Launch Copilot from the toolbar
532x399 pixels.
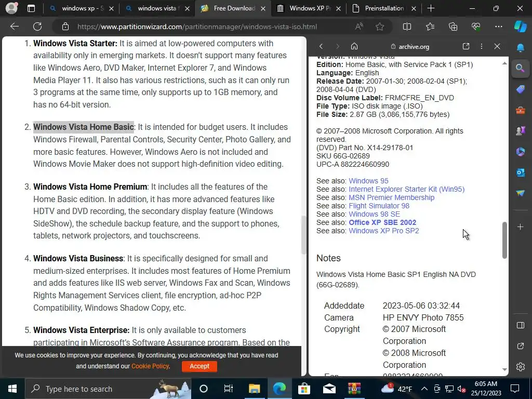coord(520,26)
